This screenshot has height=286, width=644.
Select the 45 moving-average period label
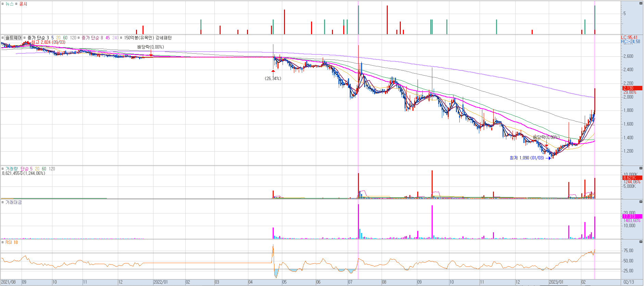tap(108, 38)
